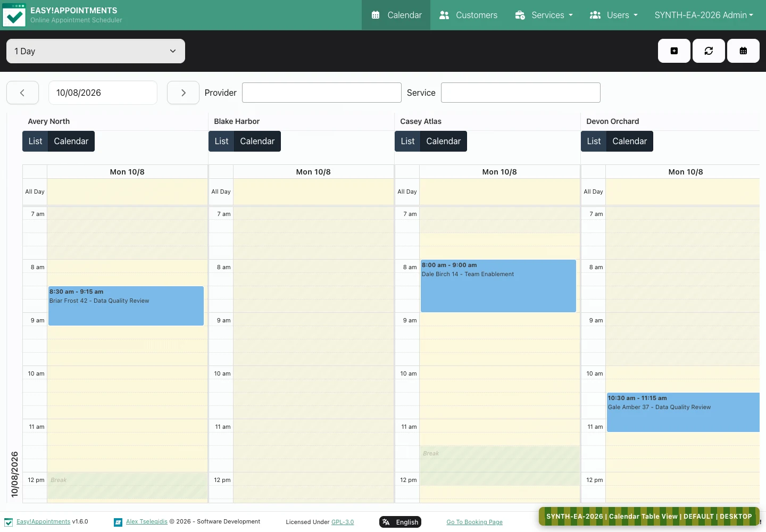Click the icon beside Alex Tselegidis in the footer
Screen dimensions: 766x532
pos(118,522)
